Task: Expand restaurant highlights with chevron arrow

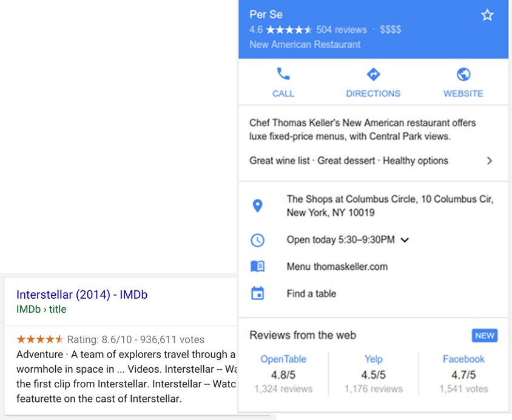Action: click(489, 161)
